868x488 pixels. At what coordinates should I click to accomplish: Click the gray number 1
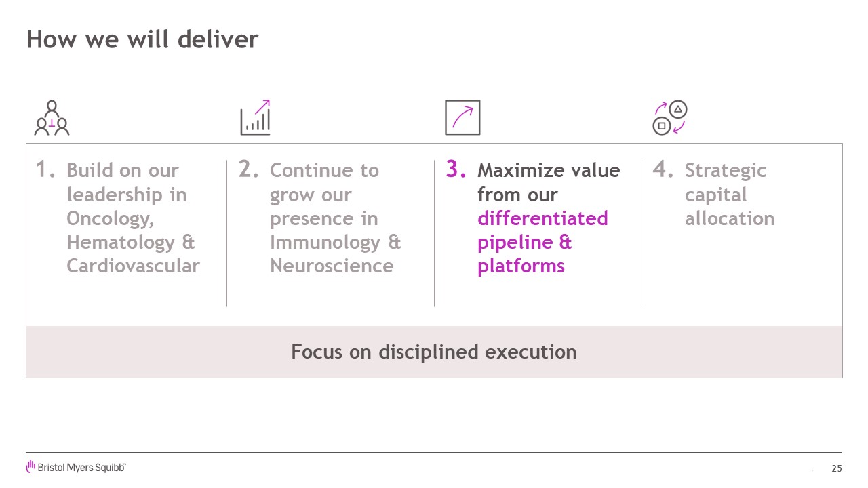pyautogui.click(x=45, y=170)
